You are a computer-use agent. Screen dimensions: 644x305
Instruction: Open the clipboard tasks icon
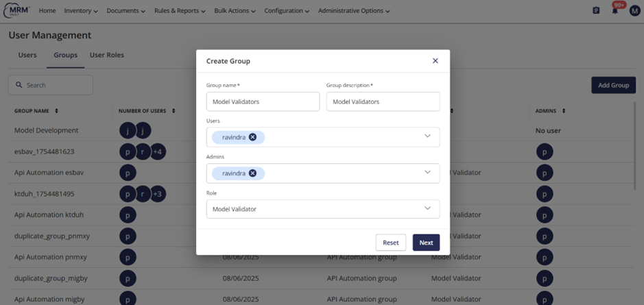click(596, 11)
